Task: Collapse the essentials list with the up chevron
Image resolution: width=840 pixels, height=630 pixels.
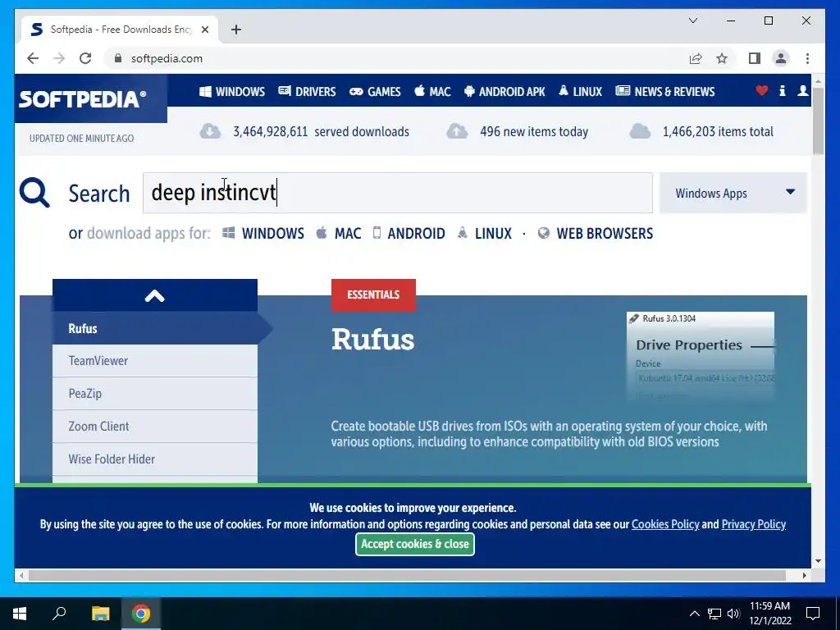Action: pyautogui.click(x=155, y=295)
